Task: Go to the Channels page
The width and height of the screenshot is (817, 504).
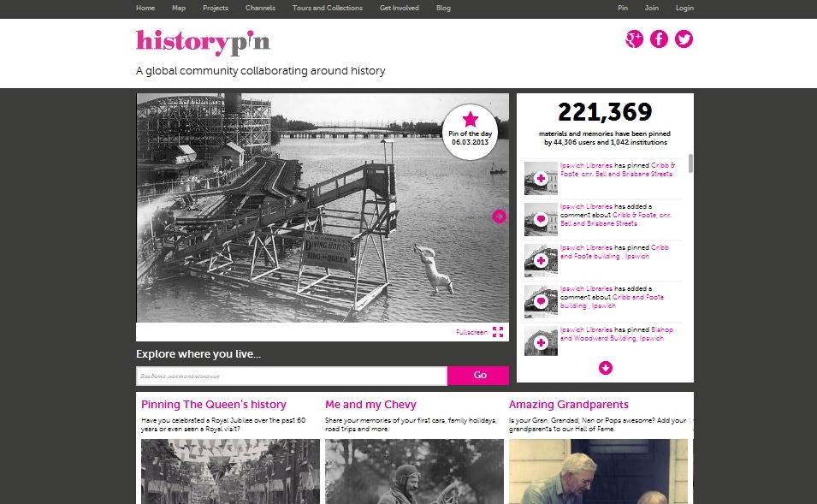Action: click(x=260, y=8)
